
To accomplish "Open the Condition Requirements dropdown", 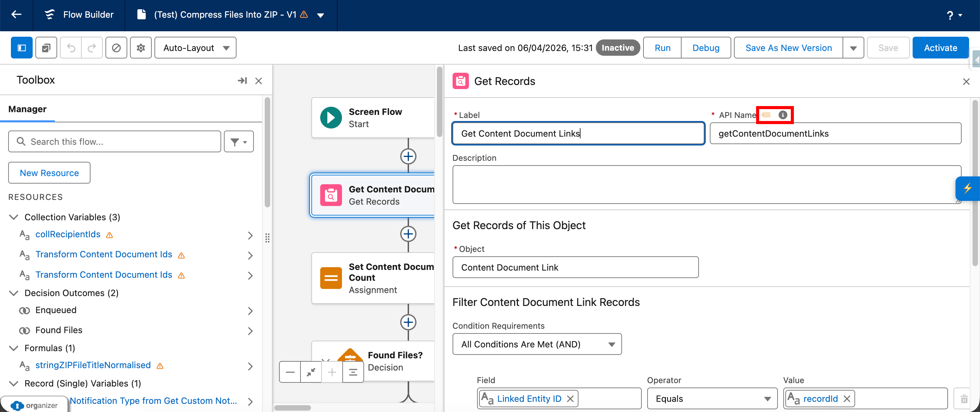I will (x=537, y=344).
